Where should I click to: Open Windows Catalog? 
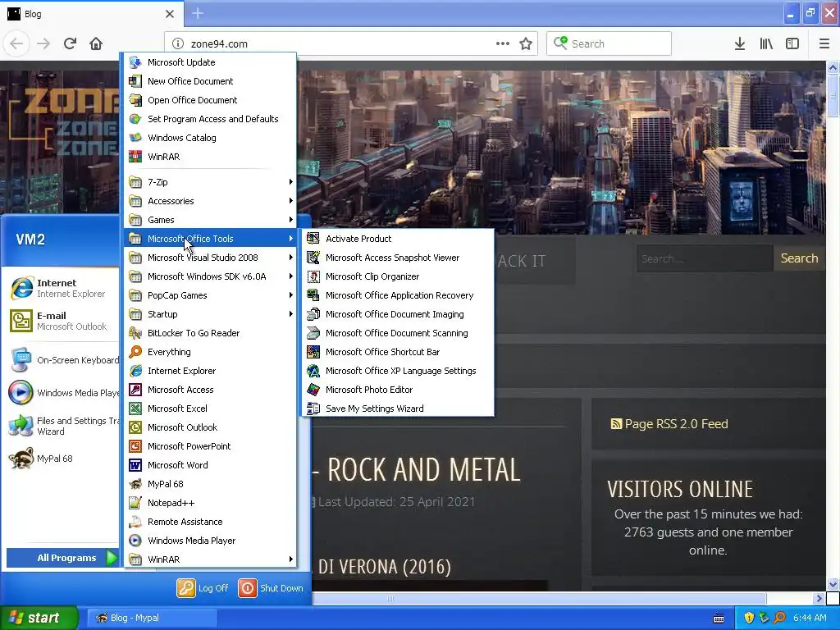pos(211,138)
